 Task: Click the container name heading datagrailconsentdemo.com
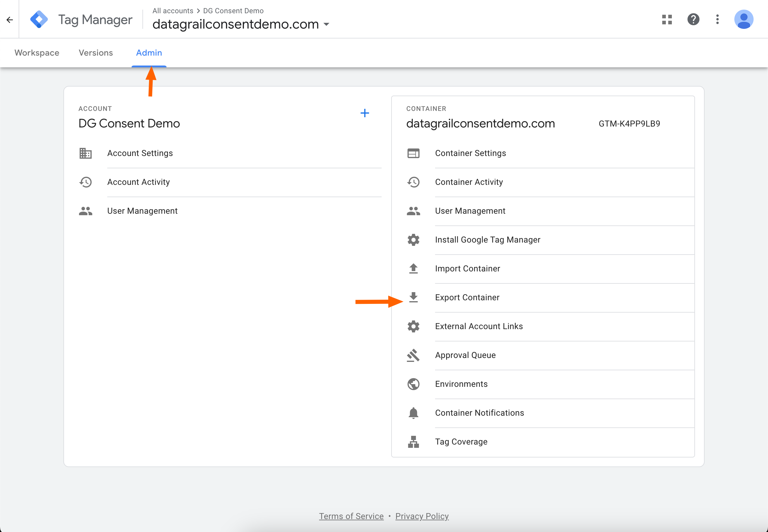(x=480, y=123)
